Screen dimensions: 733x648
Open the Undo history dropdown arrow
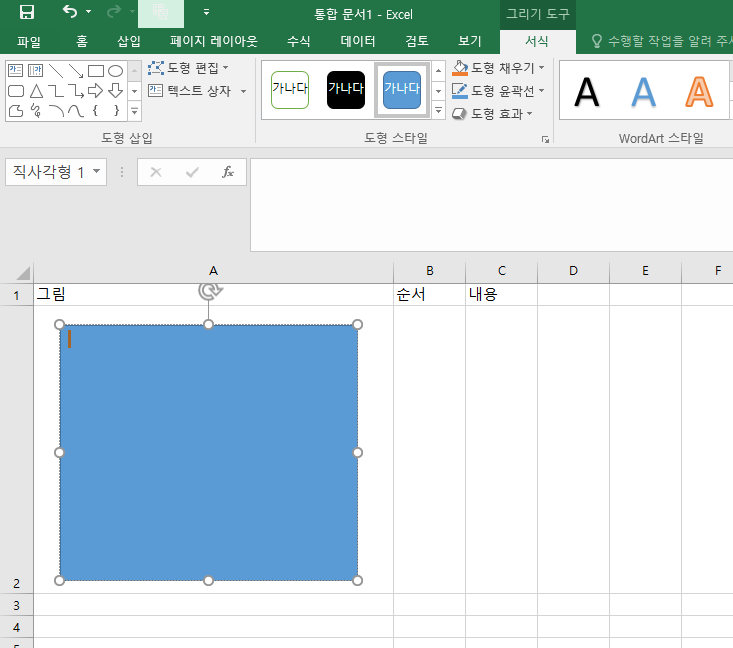88,12
